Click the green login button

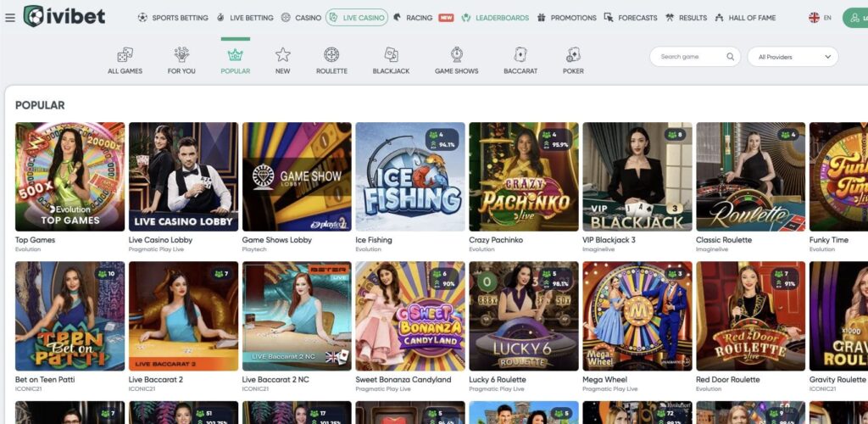856,18
